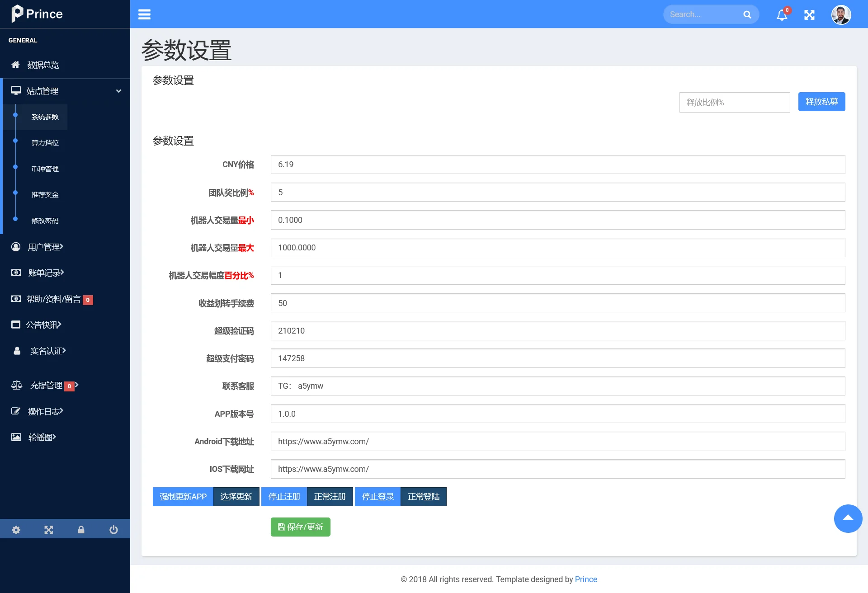The height and width of the screenshot is (593, 868).
Task: Open the notifications bell
Action: pyautogui.click(x=782, y=15)
